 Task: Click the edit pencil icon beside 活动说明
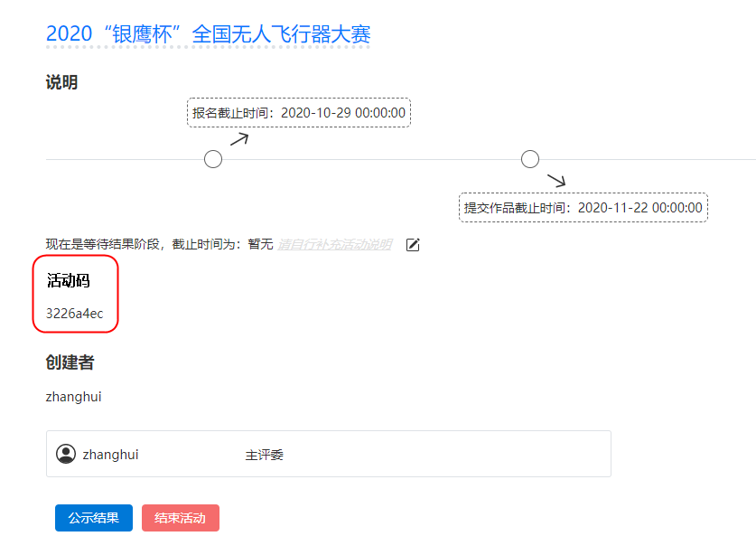413,245
